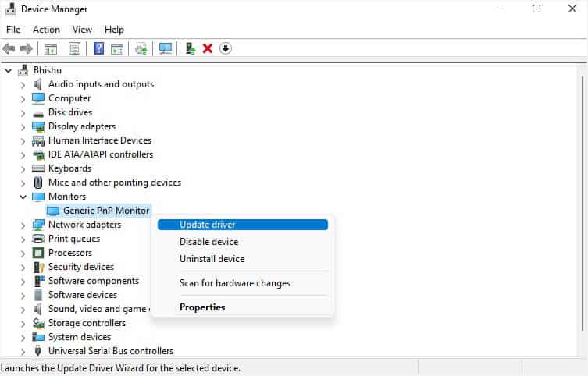Click the Generic PnP Monitor icon
This screenshot has width=588, height=376.
coord(53,211)
